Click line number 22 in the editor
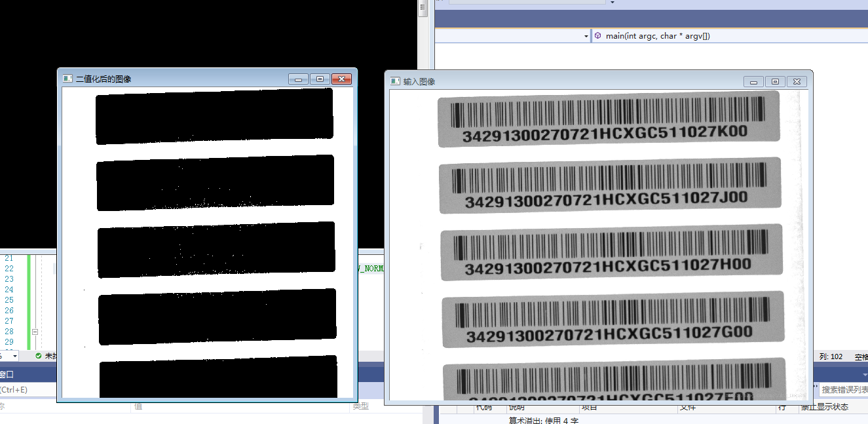 pyautogui.click(x=9, y=269)
